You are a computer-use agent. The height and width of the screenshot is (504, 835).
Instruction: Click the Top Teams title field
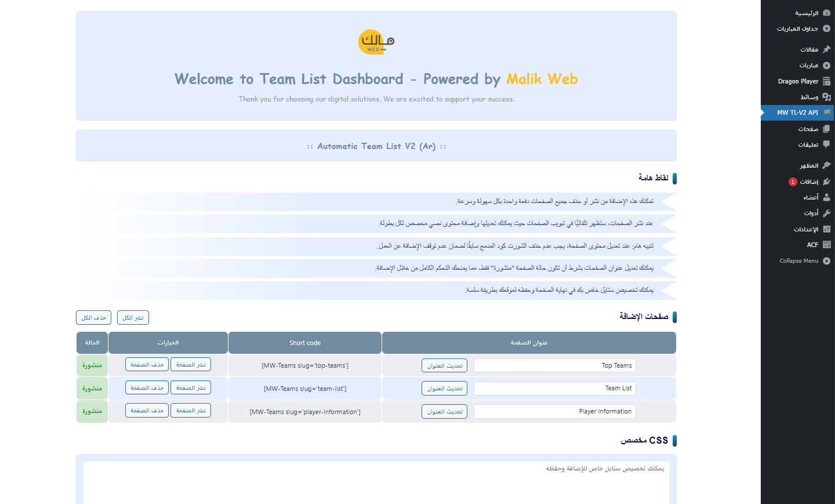[x=555, y=365]
